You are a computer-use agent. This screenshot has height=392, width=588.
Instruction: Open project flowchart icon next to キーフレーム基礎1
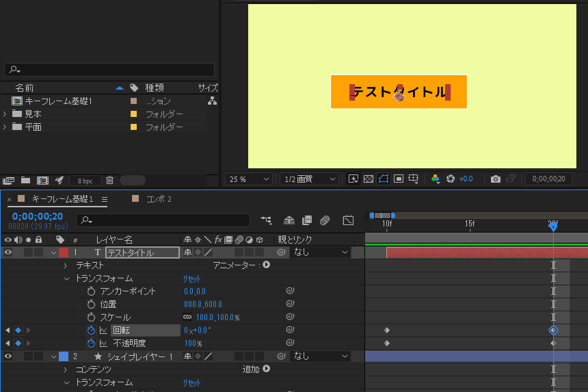click(x=212, y=101)
